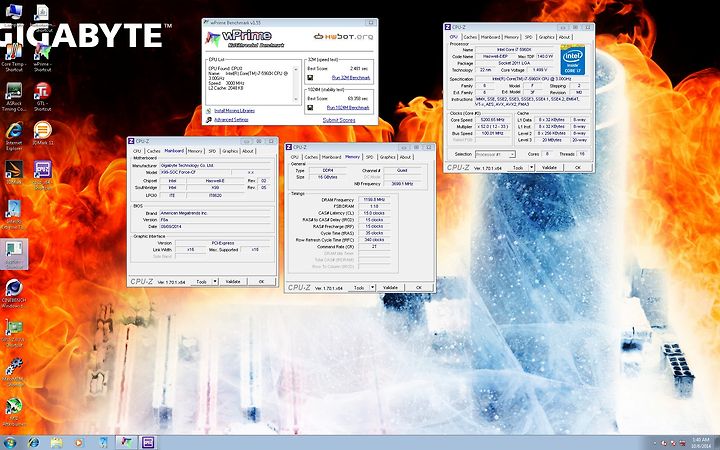Screen dimensions: 720x450
Task: Click OK in the Memory CPU-Z window
Action: tap(418, 287)
